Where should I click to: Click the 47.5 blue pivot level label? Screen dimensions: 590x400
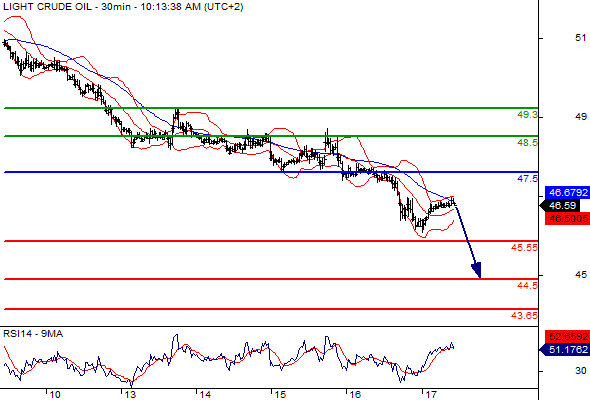527,179
